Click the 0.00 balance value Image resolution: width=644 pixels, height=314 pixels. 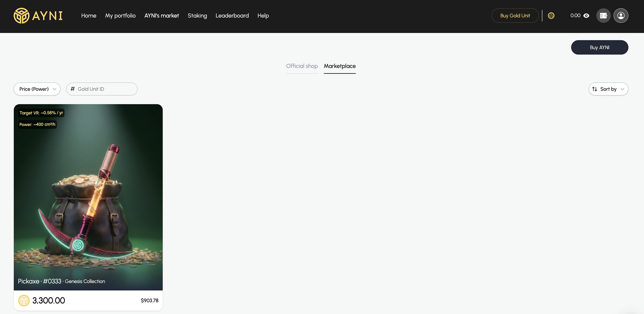tap(575, 15)
